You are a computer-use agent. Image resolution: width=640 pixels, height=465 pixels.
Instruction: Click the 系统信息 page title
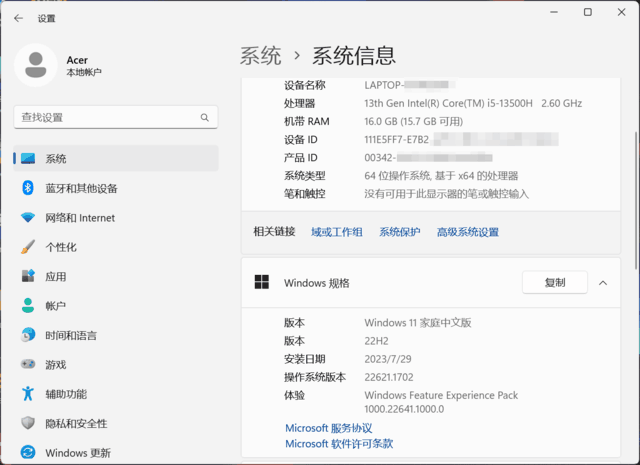point(354,56)
